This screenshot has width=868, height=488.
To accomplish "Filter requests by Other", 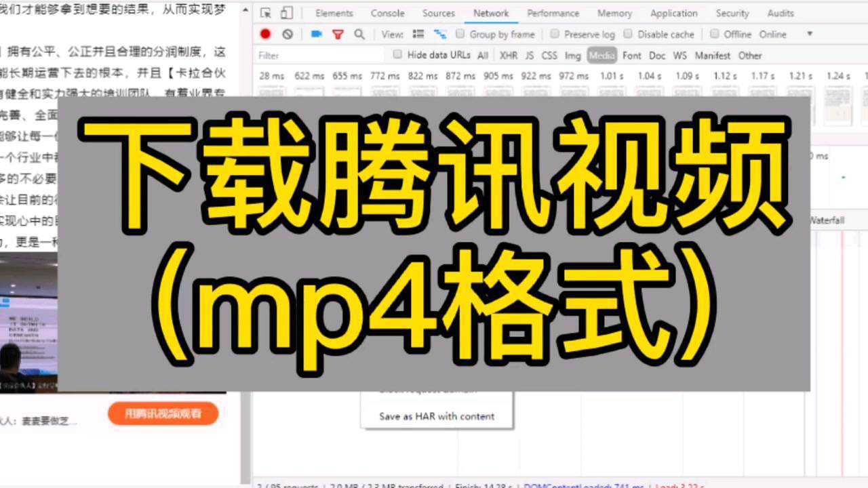I will (x=750, y=56).
